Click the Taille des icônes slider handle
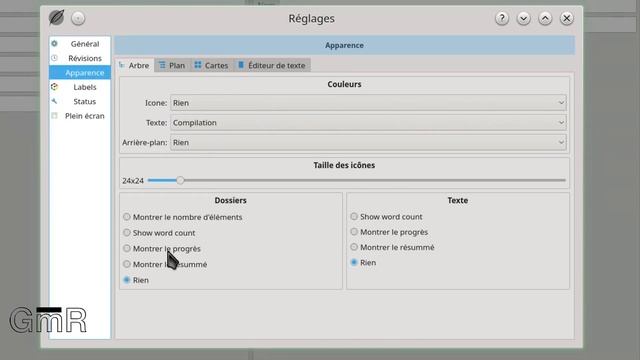 180,180
